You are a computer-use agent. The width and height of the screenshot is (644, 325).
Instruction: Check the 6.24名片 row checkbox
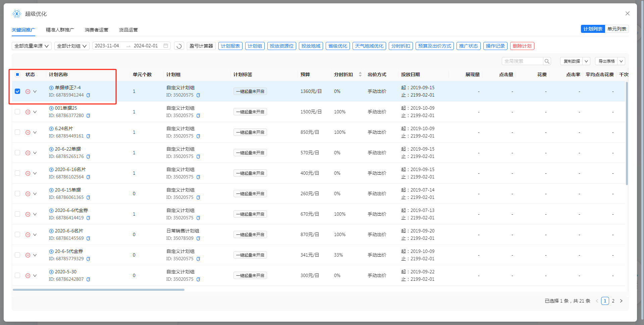17,132
